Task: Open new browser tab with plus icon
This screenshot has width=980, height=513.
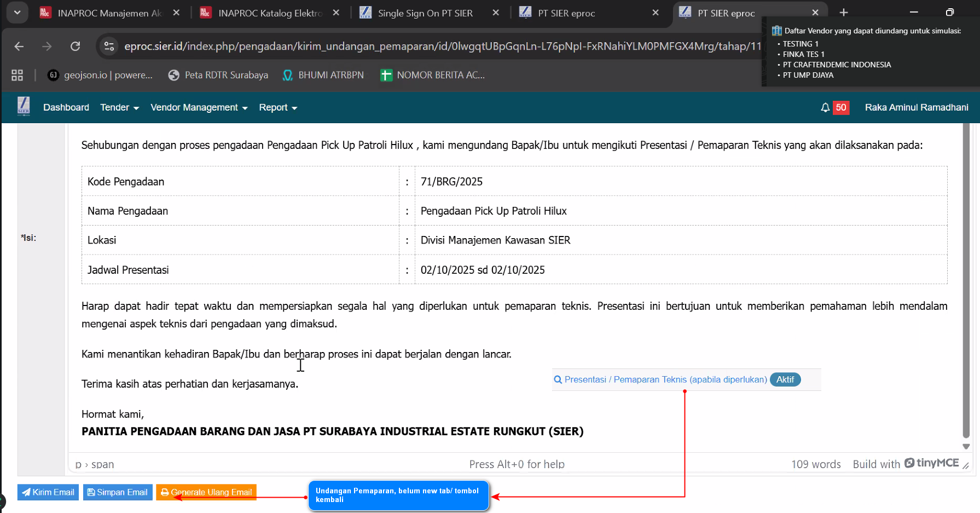Action: click(844, 13)
